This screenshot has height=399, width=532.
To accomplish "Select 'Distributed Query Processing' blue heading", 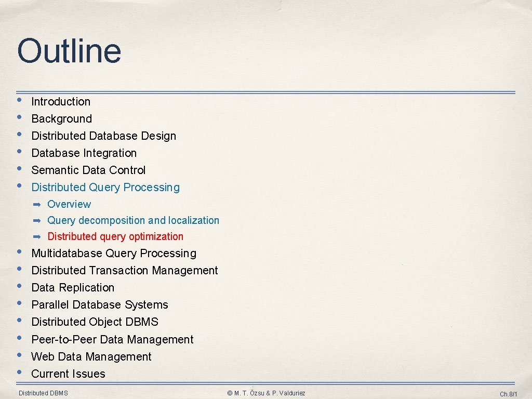I will point(105,187).
